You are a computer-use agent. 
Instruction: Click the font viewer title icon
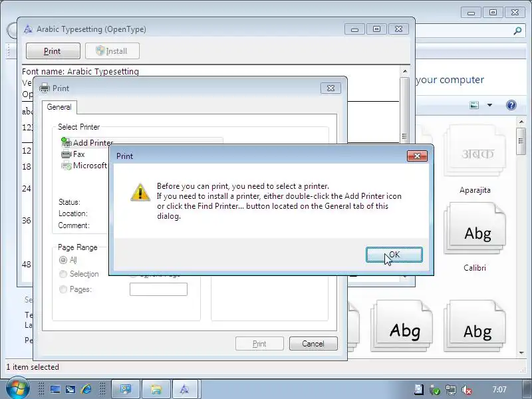(28, 29)
